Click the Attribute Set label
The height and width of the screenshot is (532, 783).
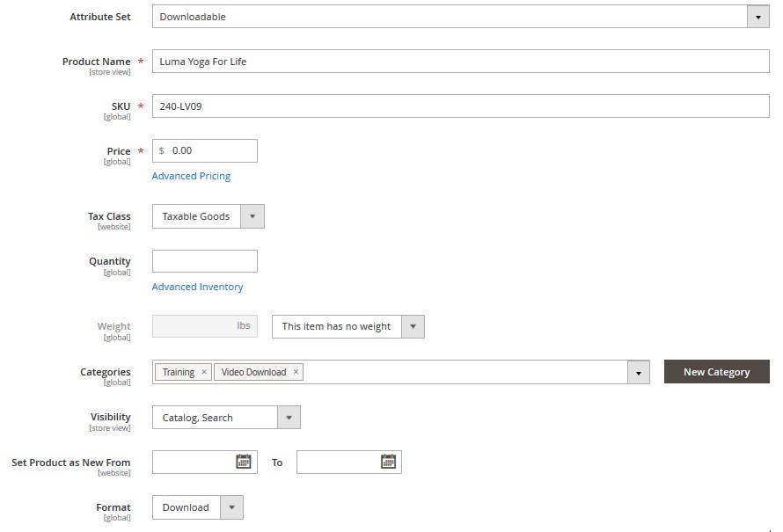(100, 17)
